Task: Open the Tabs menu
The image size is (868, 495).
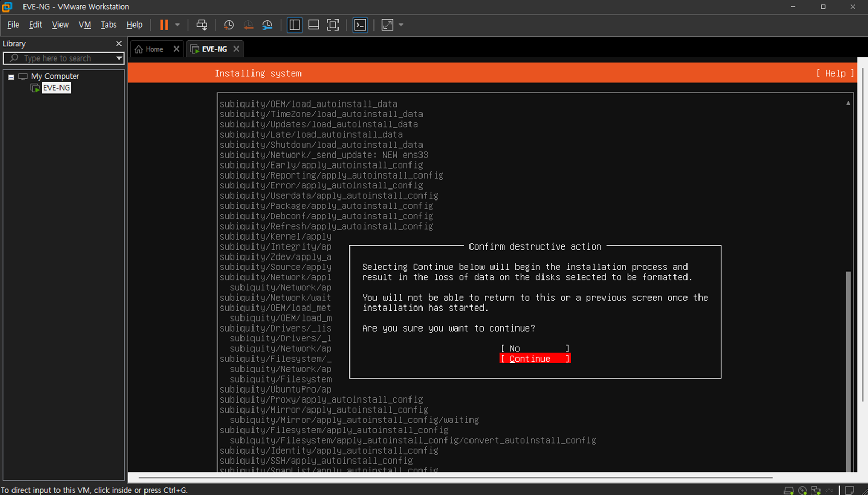Action: [108, 25]
